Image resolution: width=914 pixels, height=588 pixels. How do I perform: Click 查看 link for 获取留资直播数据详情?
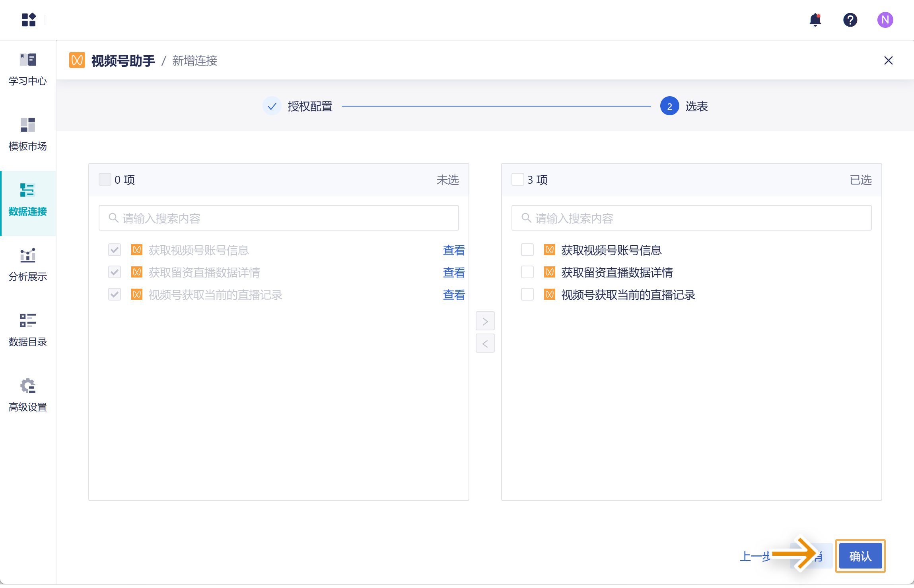click(x=453, y=272)
